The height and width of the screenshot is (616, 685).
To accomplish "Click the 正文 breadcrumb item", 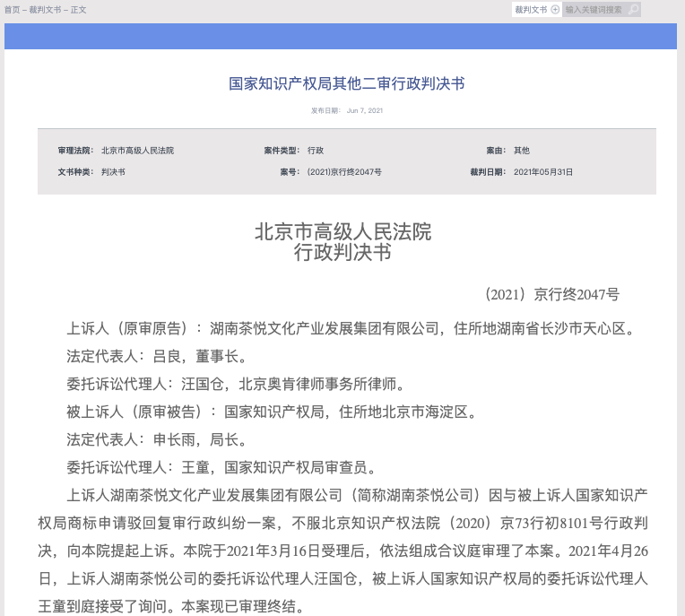I will [78, 10].
